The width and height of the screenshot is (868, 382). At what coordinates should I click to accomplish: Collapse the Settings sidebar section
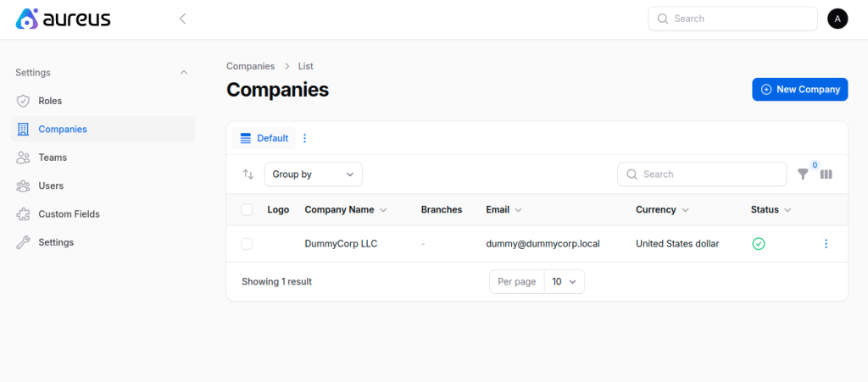[x=184, y=73]
